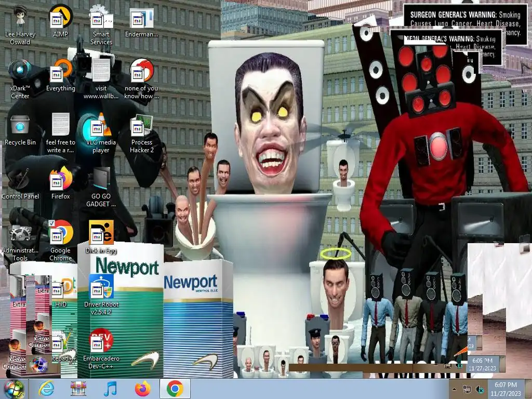Show hidden system tray icons
Screen dimensions: 532x399
tap(454, 390)
